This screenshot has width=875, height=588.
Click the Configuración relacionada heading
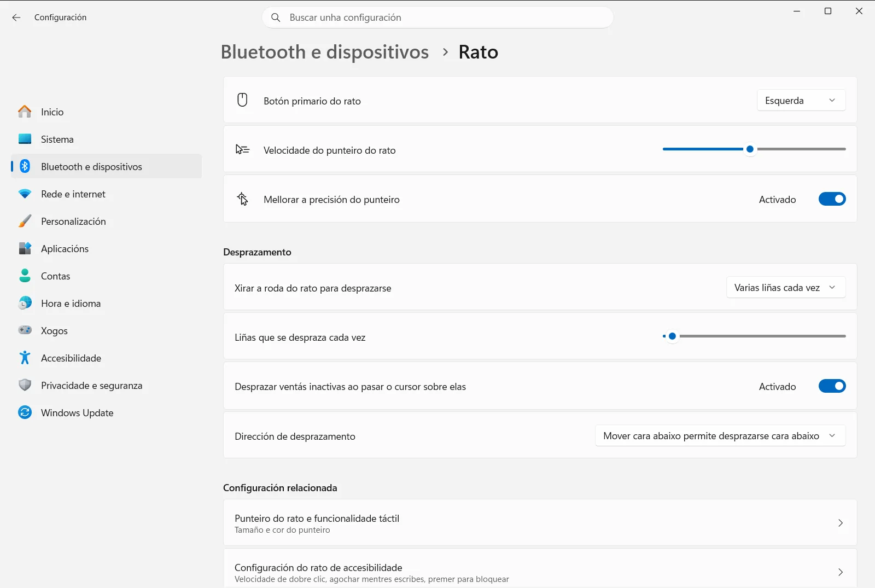pos(280,488)
